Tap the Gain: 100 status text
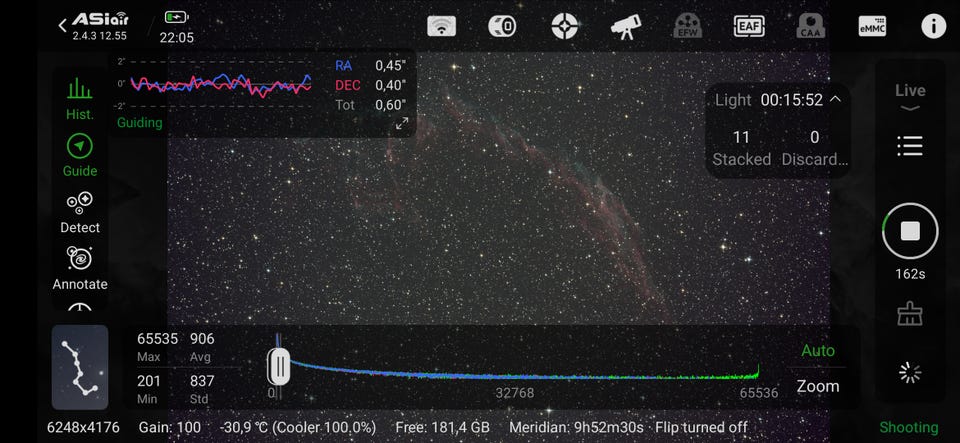The height and width of the screenshot is (443, 960). pyautogui.click(x=170, y=427)
